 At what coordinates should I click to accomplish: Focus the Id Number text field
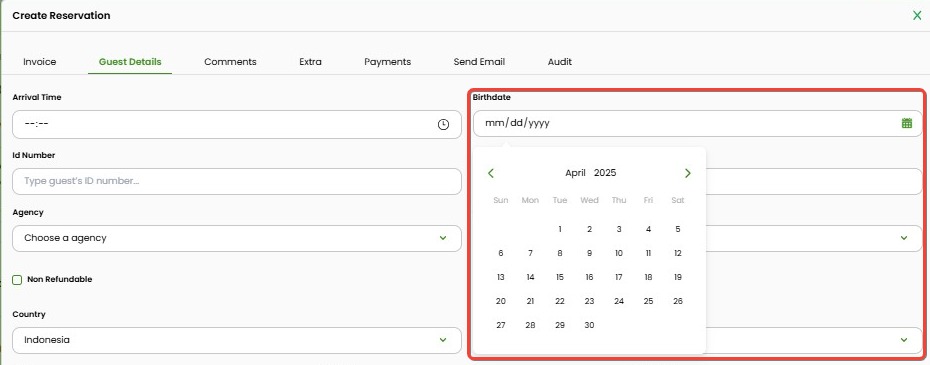click(x=237, y=181)
